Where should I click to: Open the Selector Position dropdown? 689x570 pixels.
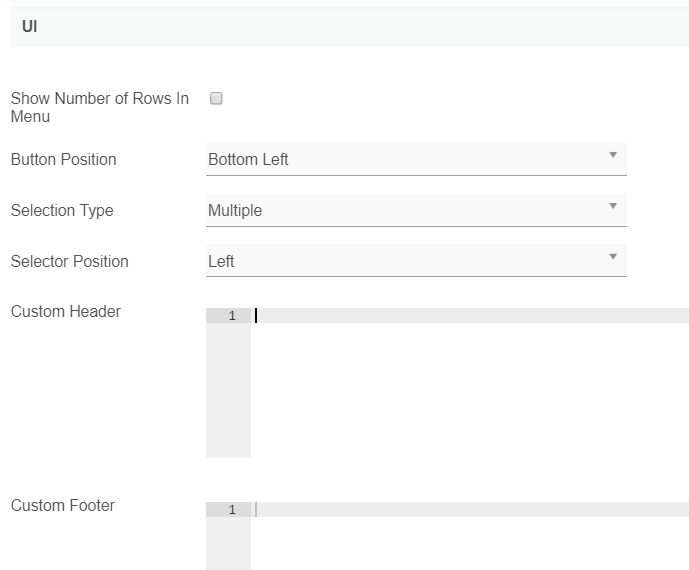pos(400,261)
